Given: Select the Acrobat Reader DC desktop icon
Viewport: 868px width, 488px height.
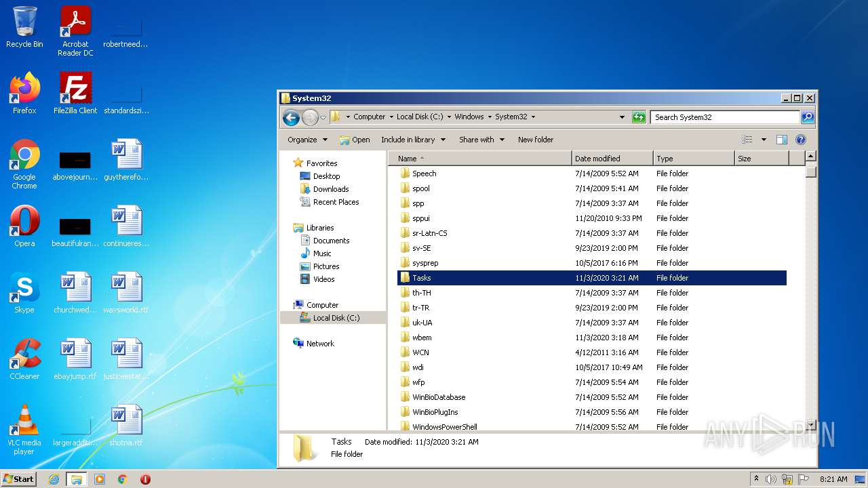Looking at the screenshot, I should (x=75, y=31).
